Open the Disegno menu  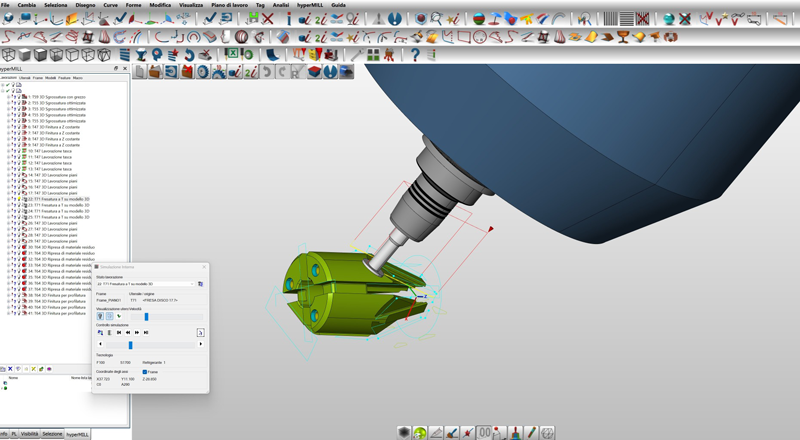[85, 5]
